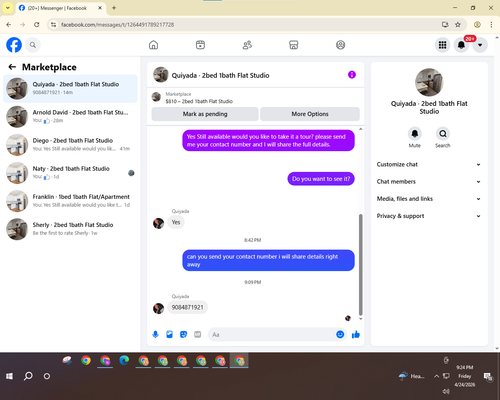
Task: Open the tab search dropdown arrow
Action: pos(8,8)
